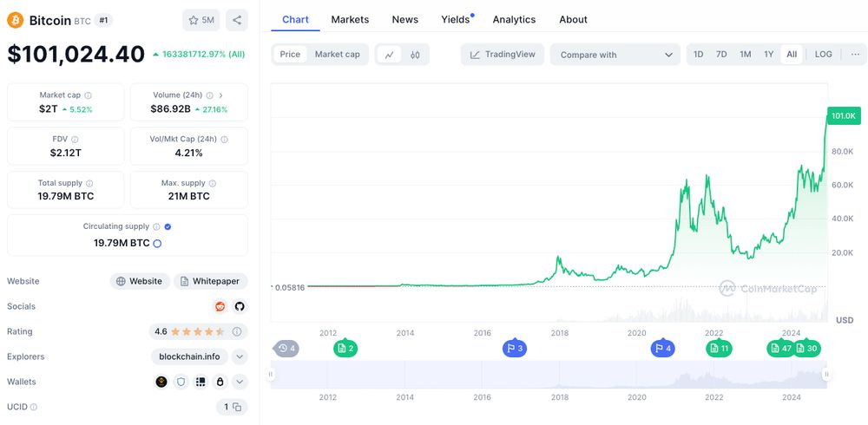Open the blue flag marker 4
The width and height of the screenshot is (868, 425).
point(662,348)
